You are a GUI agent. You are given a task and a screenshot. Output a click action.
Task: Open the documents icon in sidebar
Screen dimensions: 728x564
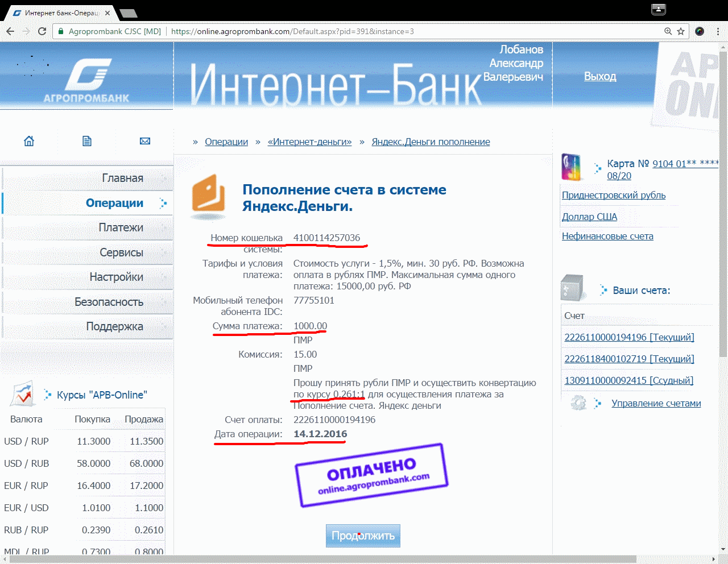pyautogui.click(x=87, y=141)
